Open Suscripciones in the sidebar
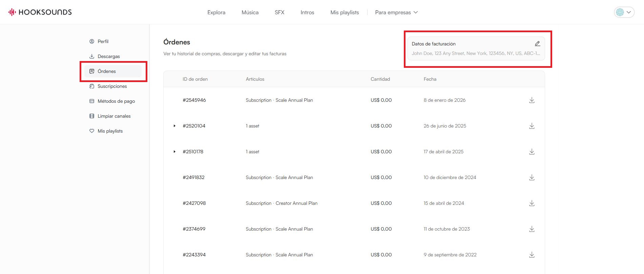Screen dimensions: 644x274 (x=112, y=86)
